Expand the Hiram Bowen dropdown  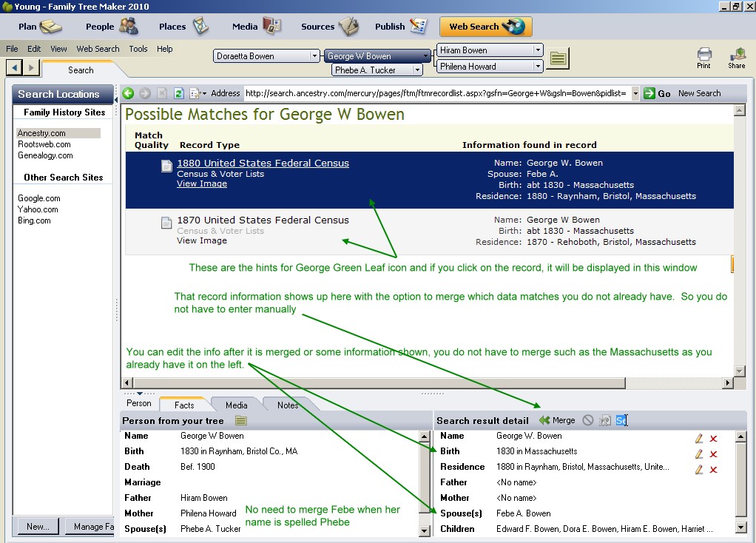(x=538, y=50)
